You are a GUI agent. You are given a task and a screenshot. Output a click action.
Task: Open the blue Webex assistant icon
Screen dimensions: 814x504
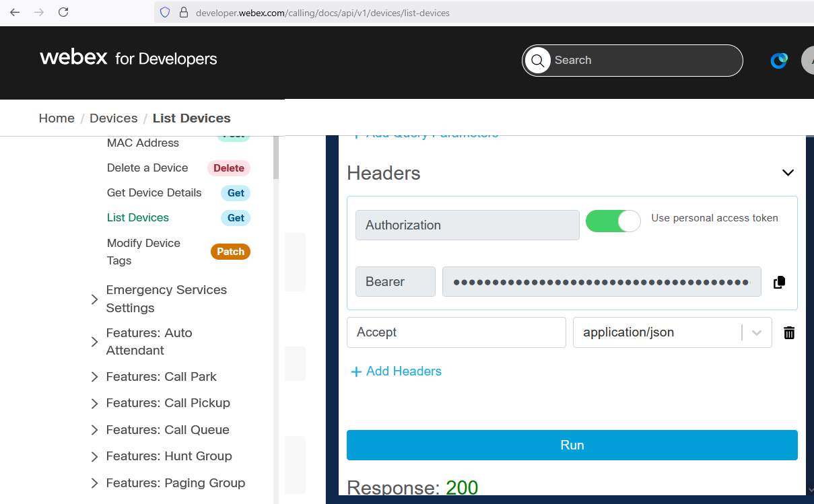(779, 61)
